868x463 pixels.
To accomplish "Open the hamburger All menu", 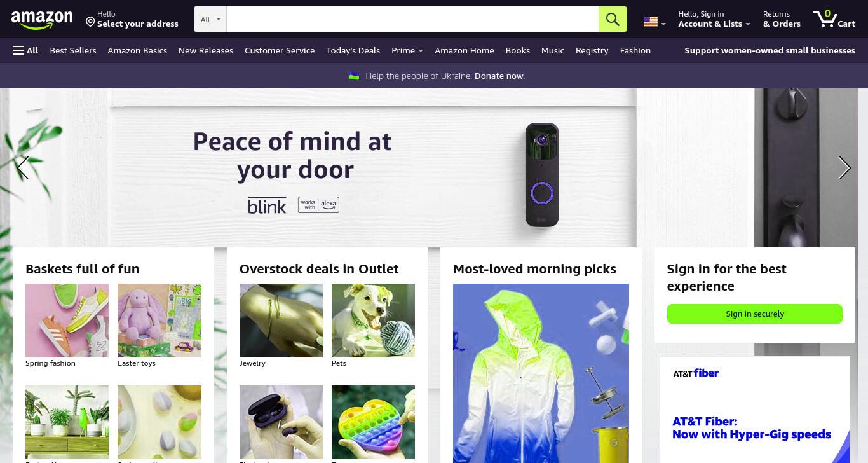I will coord(25,50).
